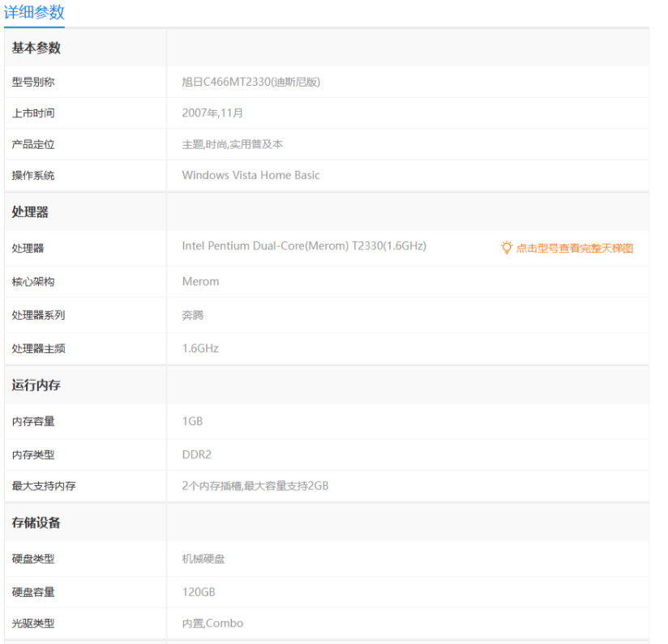Screen dimensions: 668x644
Task: Click the 上市时间 label
Action: click(33, 113)
